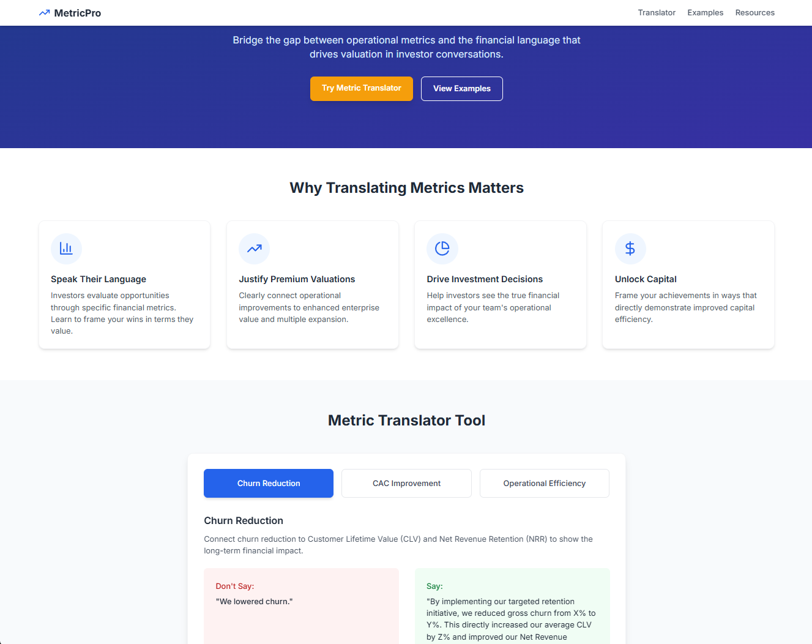This screenshot has height=644, width=812.
Task: Select the Unlock Capital card
Action: (x=688, y=285)
